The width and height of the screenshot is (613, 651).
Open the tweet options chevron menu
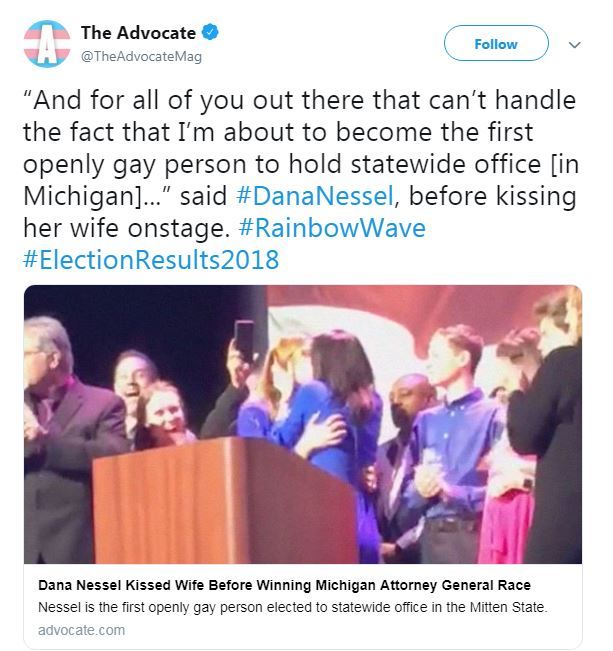[574, 44]
